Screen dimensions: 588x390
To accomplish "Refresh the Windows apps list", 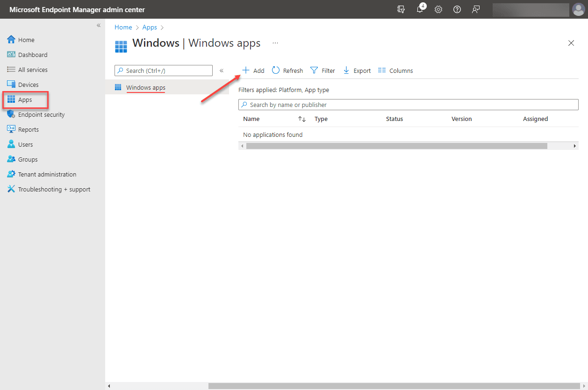I will [287, 70].
